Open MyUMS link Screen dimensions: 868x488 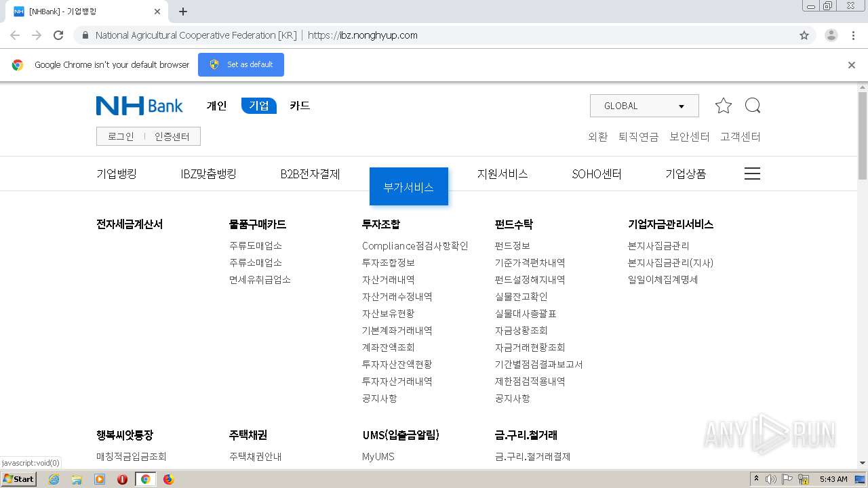tap(378, 456)
